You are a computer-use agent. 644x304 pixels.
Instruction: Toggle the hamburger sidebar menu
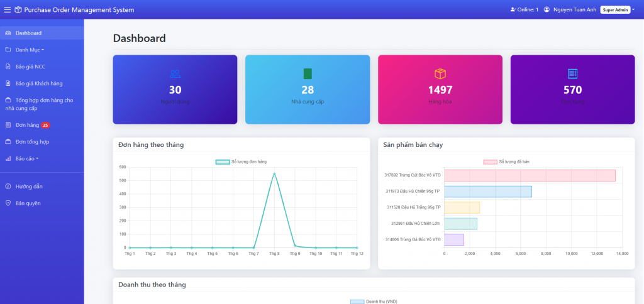tap(8, 9)
